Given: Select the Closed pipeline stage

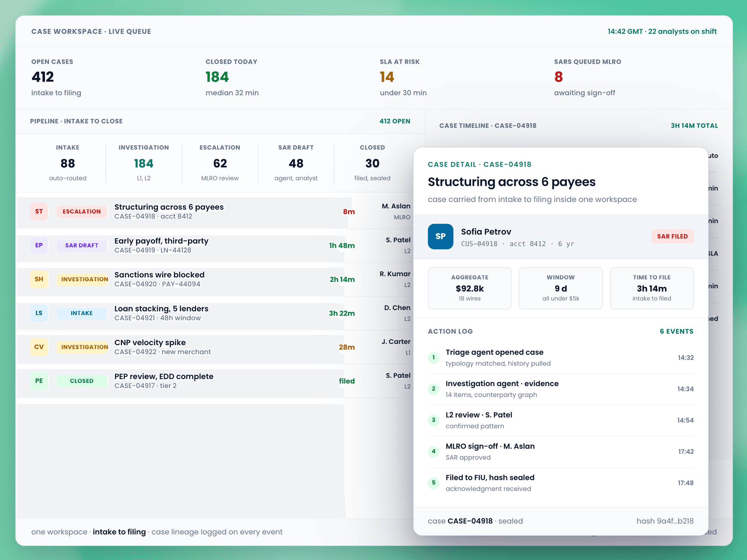Looking at the screenshot, I should pos(372,163).
